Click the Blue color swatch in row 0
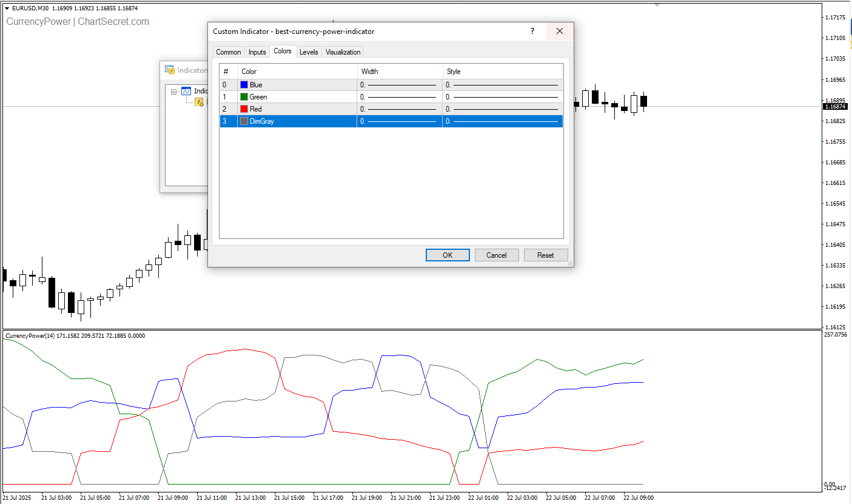The width and height of the screenshot is (852, 504). tap(244, 85)
